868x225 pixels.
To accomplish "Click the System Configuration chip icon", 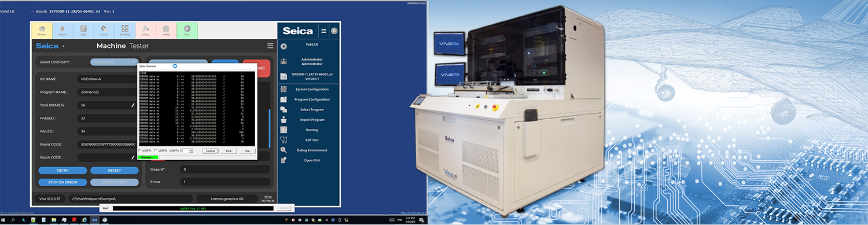I will (x=284, y=89).
